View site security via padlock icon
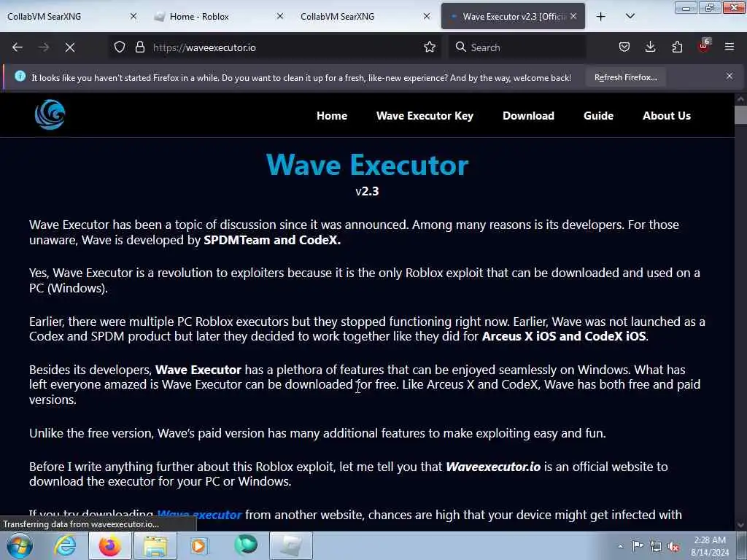Viewport: 747px width, 560px height. click(x=139, y=47)
